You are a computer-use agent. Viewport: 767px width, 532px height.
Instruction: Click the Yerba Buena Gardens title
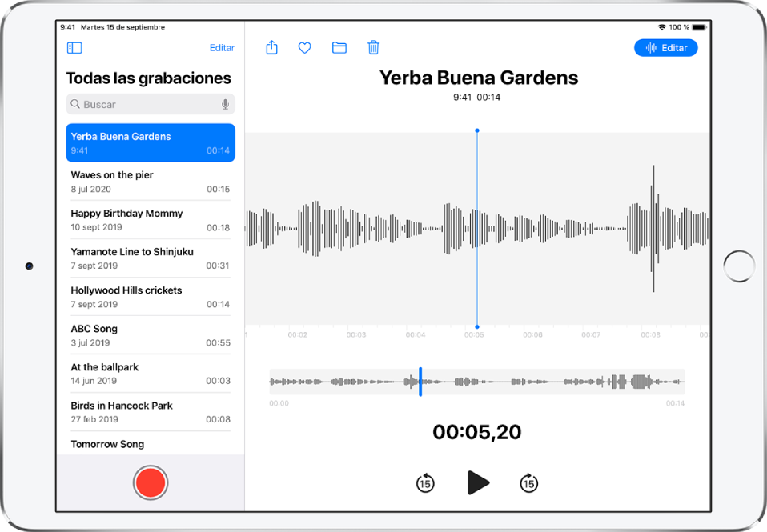coord(479,78)
